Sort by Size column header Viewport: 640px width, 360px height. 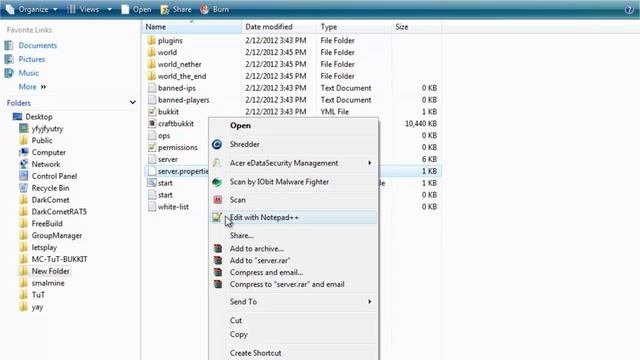417,27
